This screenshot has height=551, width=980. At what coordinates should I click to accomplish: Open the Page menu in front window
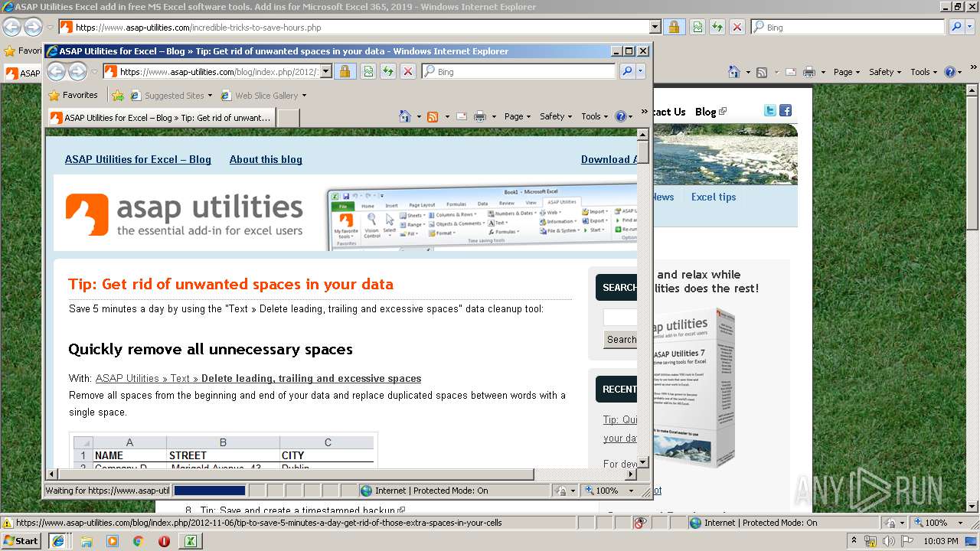tap(518, 116)
